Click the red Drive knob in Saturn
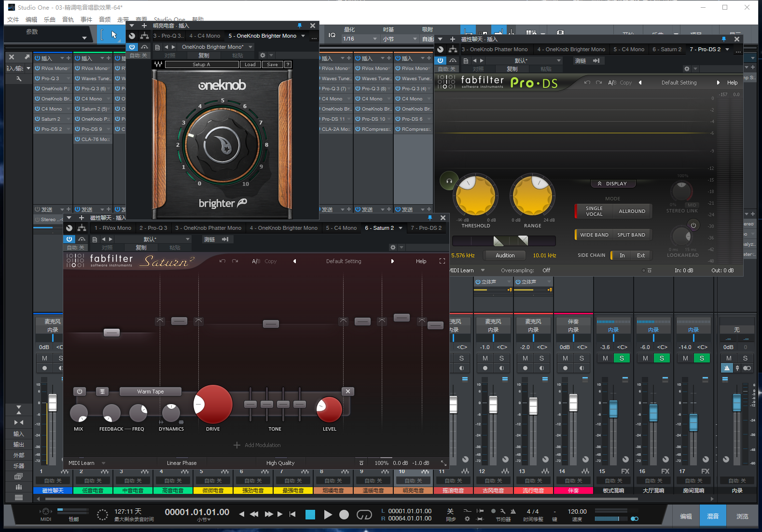762x532 pixels. [213, 405]
